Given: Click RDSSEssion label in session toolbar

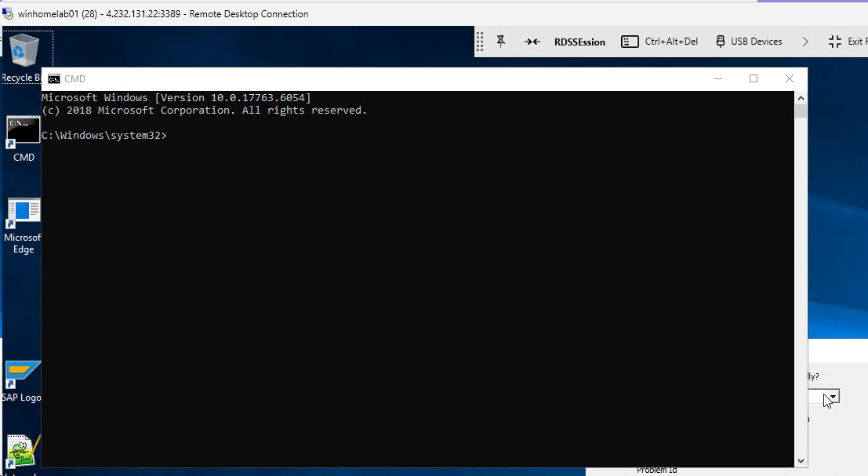Looking at the screenshot, I should pyautogui.click(x=579, y=42).
